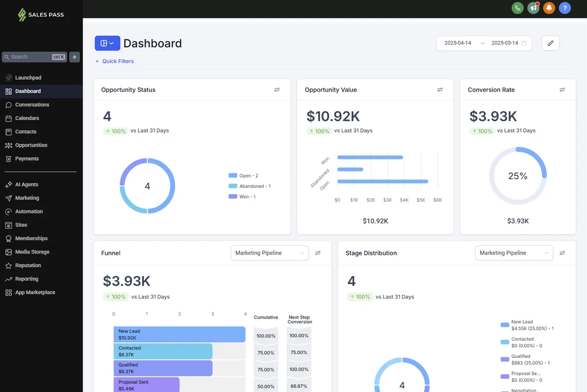Click the 25% conversion rate ring
This screenshot has height=392, width=587.
coord(518,176)
